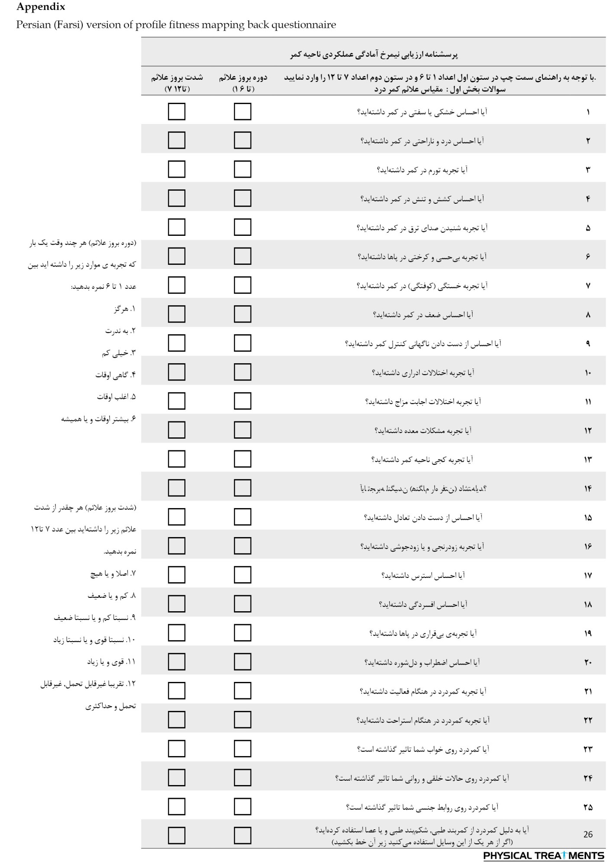Check the severity box for question 5
616x867 pixels.
coord(176,227)
